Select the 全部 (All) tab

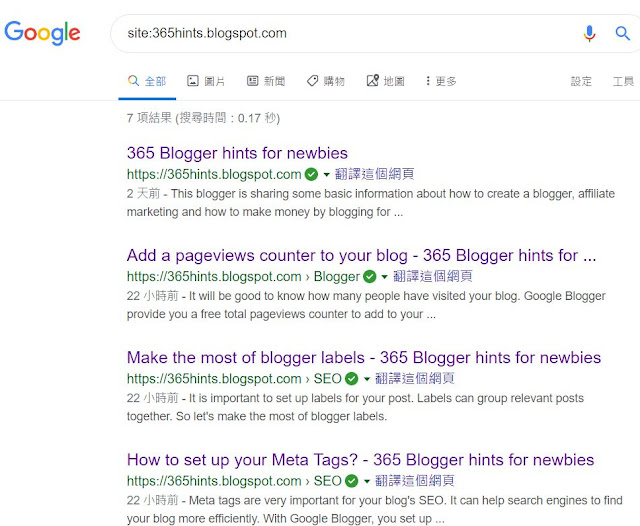tap(147, 81)
